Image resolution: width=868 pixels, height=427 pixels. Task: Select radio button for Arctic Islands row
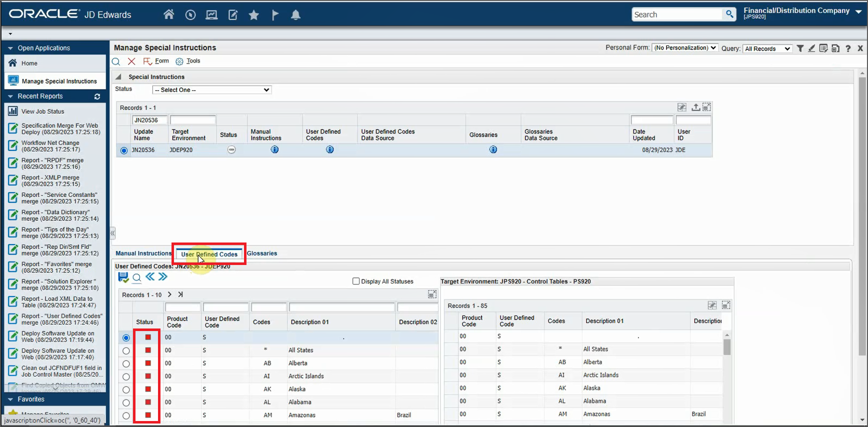click(126, 377)
